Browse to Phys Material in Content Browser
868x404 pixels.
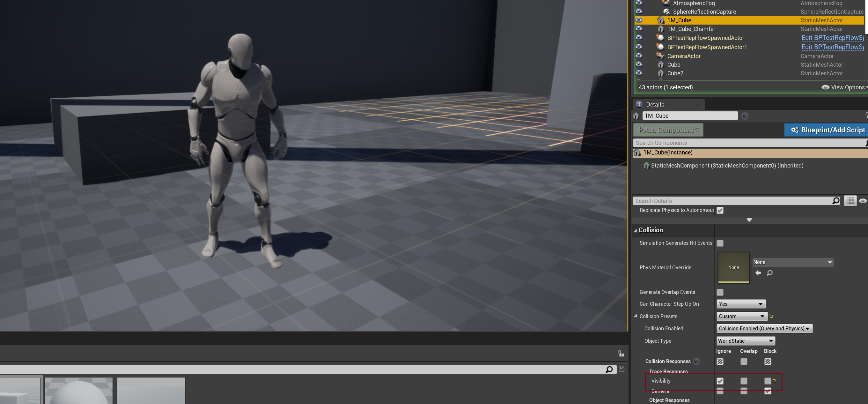click(x=769, y=273)
